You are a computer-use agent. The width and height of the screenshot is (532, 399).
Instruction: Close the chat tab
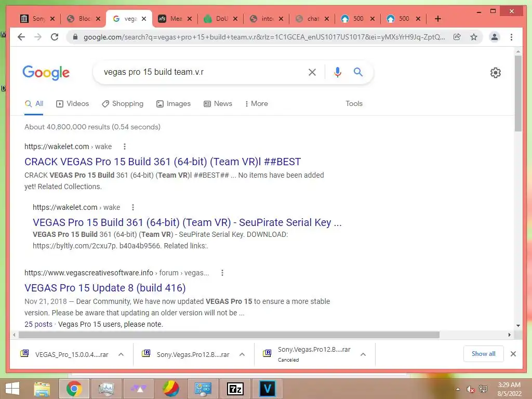point(326,19)
